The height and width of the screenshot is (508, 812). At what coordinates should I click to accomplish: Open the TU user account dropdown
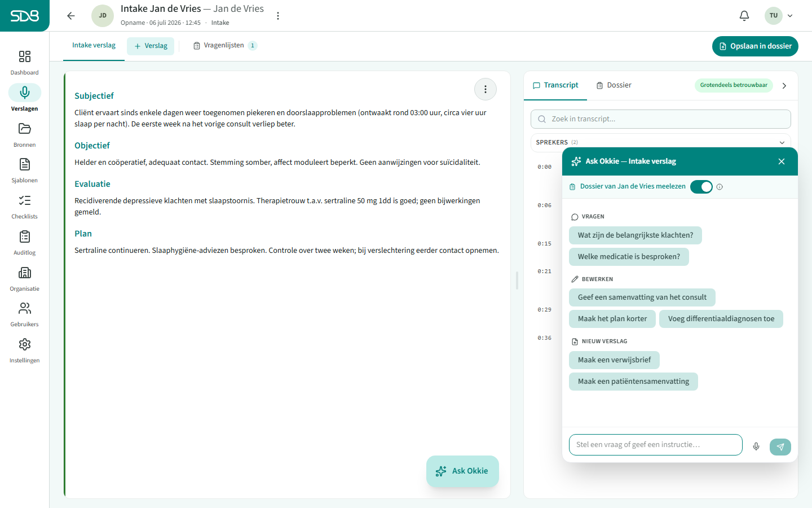tap(779, 16)
